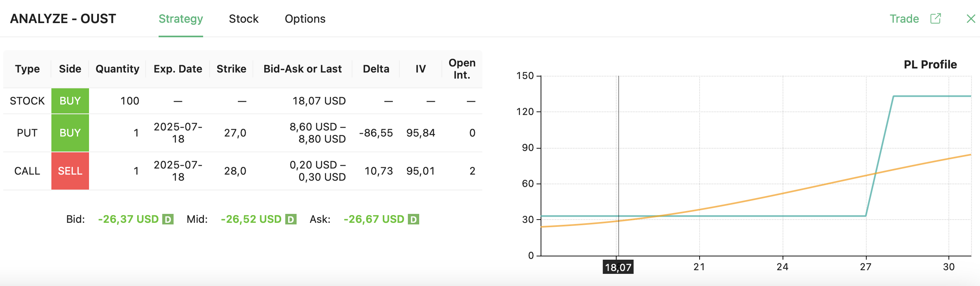The height and width of the screenshot is (286, 980).
Task: Open PUT expiration date 2025-07-18
Action: (178, 133)
